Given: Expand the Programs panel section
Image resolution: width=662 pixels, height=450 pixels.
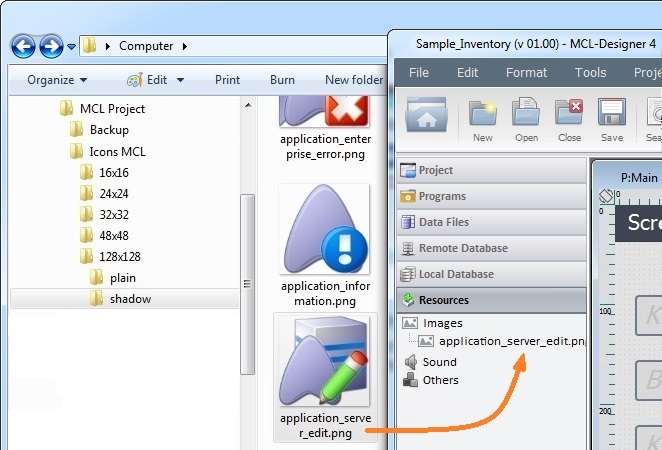Looking at the screenshot, I should click(x=441, y=196).
